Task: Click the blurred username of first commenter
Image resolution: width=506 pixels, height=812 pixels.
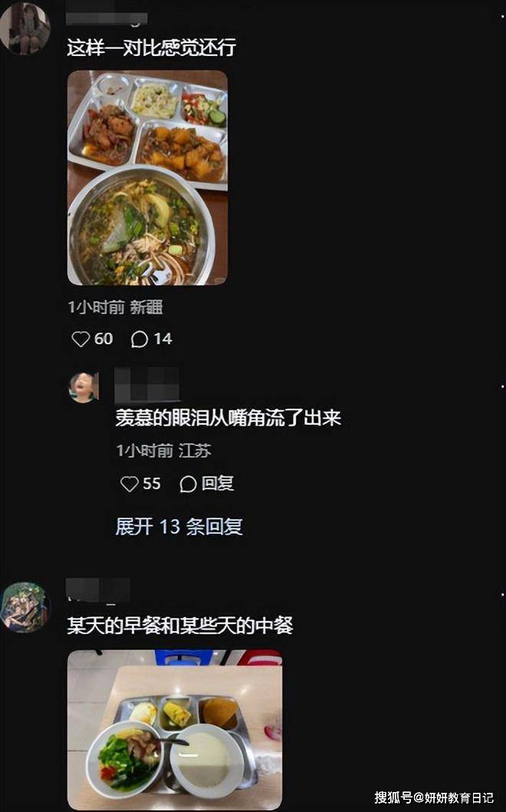Action: point(107,19)
